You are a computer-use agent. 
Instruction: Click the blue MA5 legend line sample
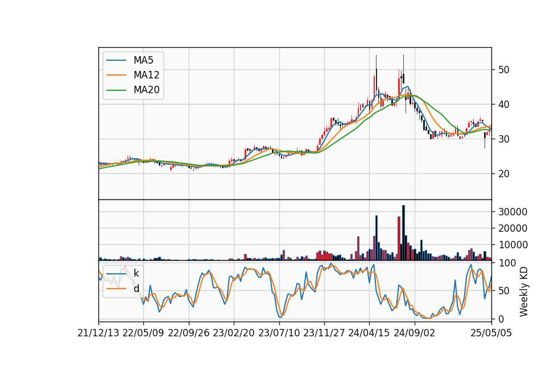tap(116, 60)
